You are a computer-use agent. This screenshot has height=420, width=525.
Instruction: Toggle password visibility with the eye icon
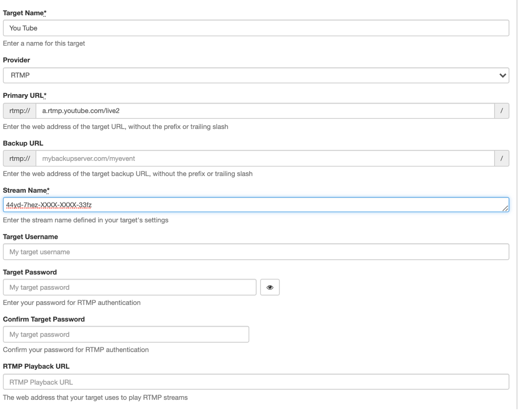(x=270, y=288)
